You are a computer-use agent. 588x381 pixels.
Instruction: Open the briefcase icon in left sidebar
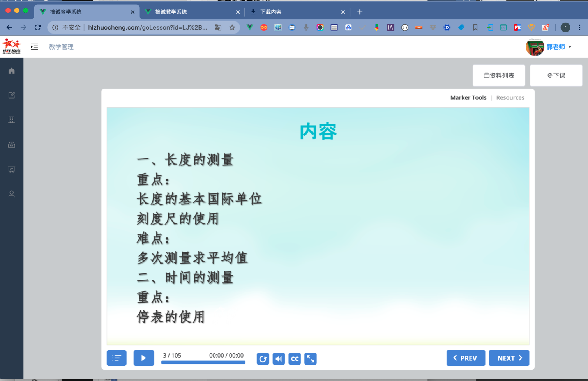click(12, 145)
